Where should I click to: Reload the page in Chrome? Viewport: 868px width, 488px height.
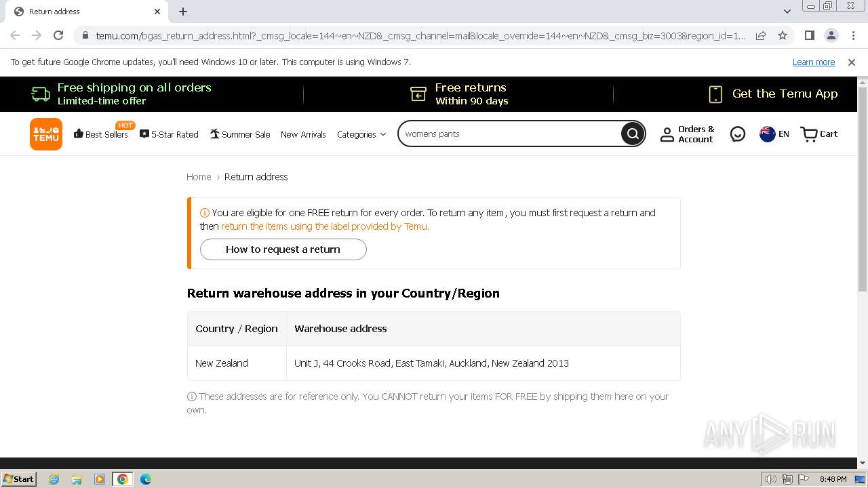pyautogui.click(x=58, y=35)
